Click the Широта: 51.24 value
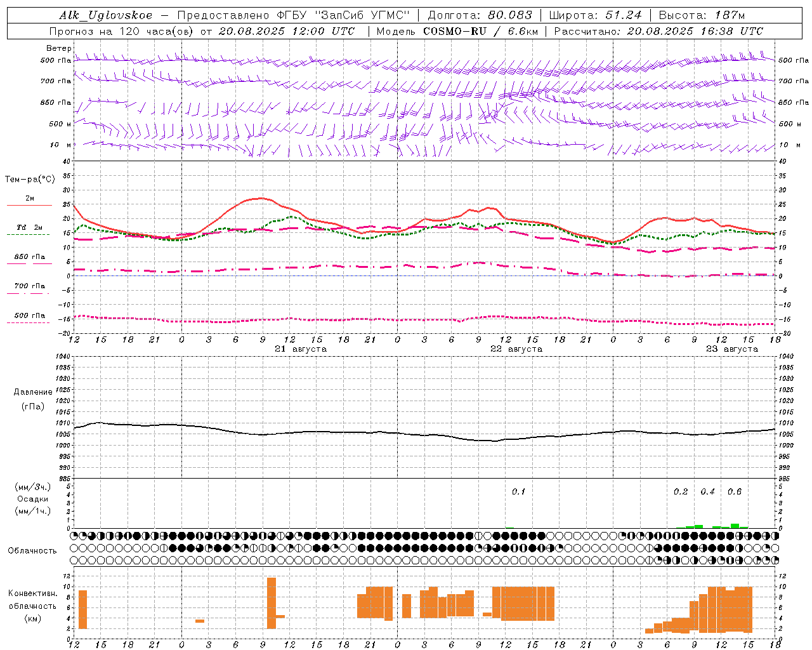Image resolution: width=812 pixels, height=650 pixels. pos(596,15)
